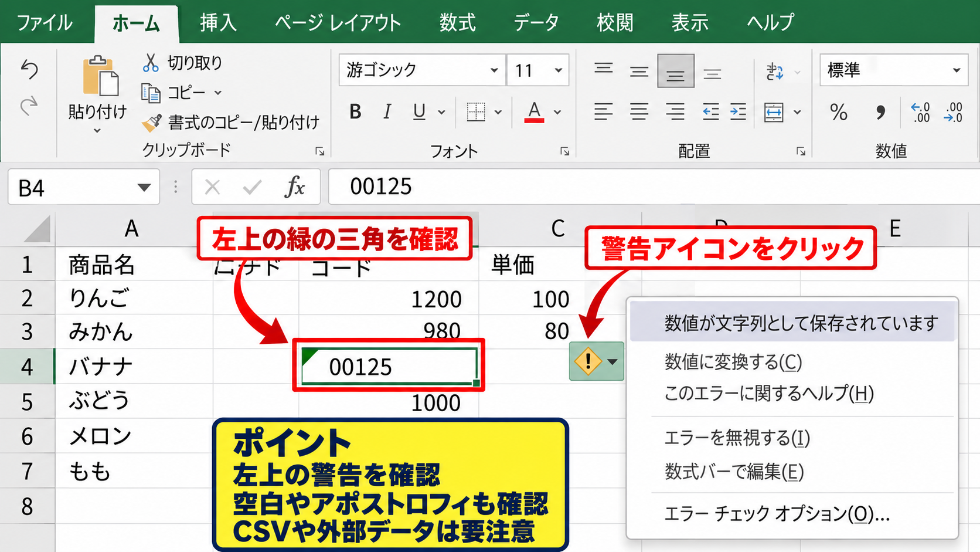
Task: Click cell containing りんご
Action: coord(134,298)
